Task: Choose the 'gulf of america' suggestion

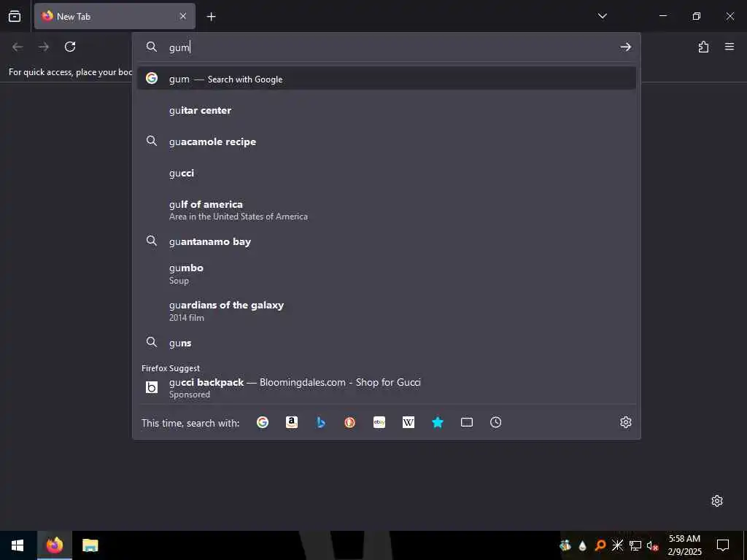Action: pos(387,209)
